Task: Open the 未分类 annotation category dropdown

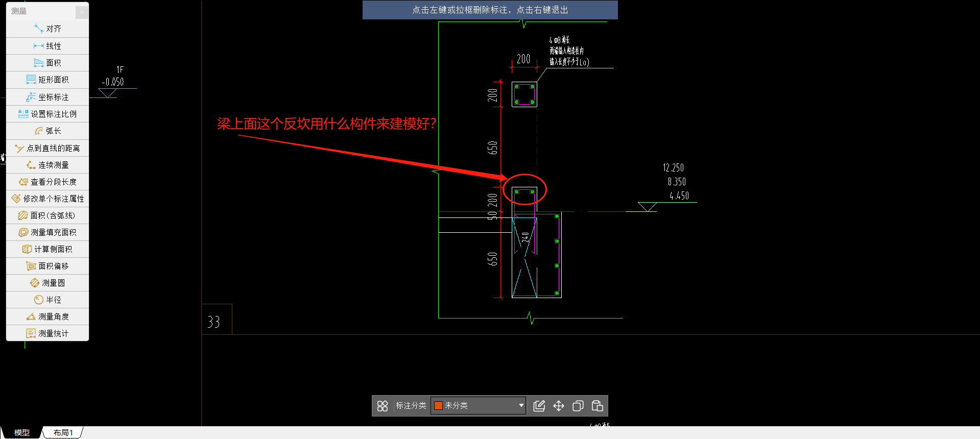Action: [479, 405]
